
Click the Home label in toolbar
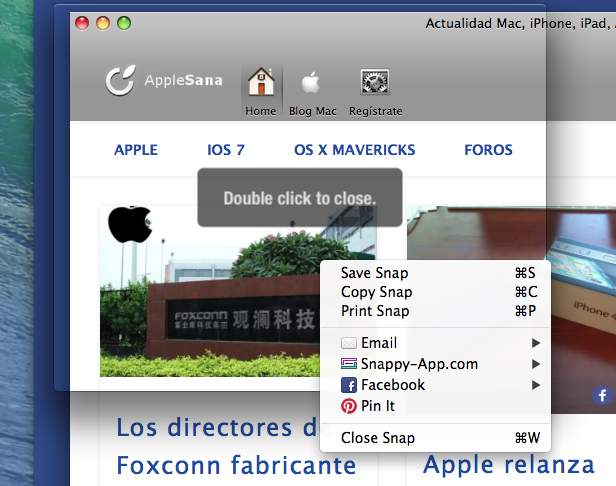260,111
